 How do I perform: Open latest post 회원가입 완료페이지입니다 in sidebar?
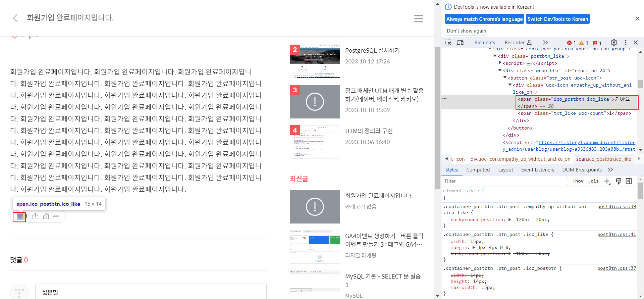point(379,196)
